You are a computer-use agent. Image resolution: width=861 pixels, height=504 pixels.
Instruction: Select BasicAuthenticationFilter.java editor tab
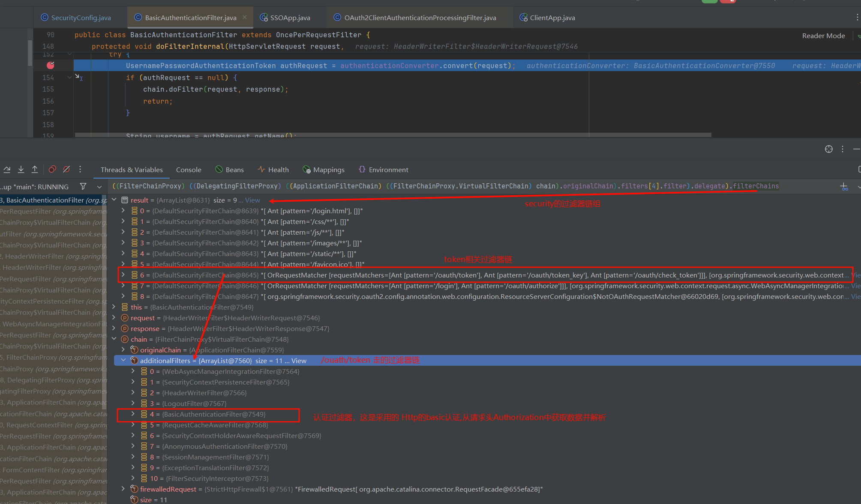click(190, 18)
